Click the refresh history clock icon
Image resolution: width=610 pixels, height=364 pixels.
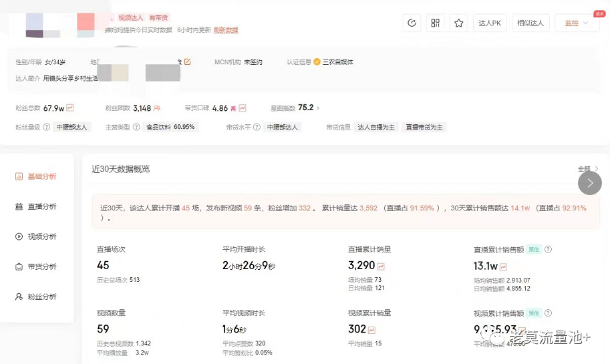(x=412, y=23)
